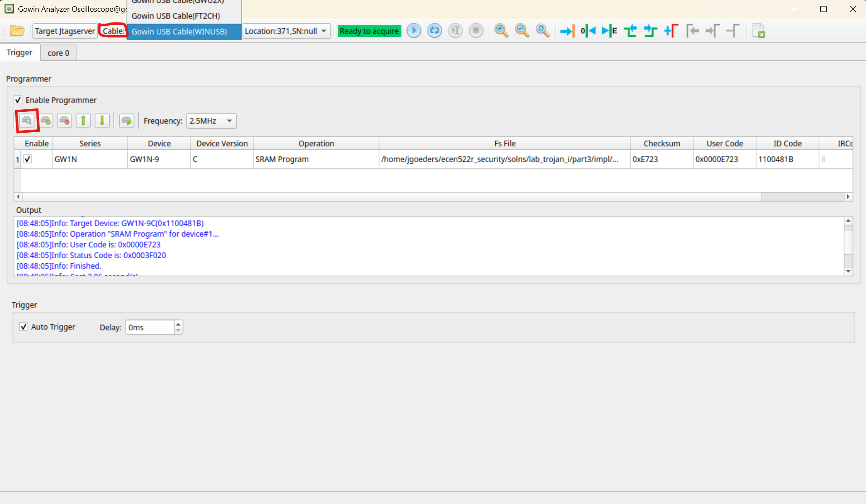Click the Delay 0ms input field
This screenshot has height=504, width=866.
150,327
